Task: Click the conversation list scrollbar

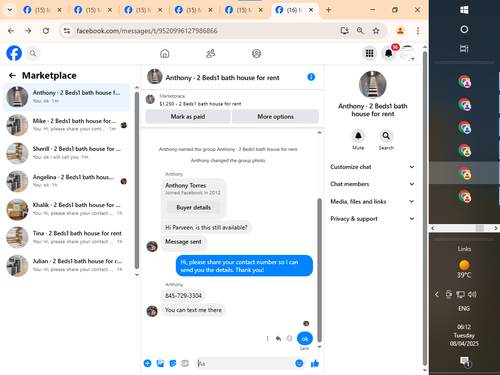Action: [x=137, y=180]
